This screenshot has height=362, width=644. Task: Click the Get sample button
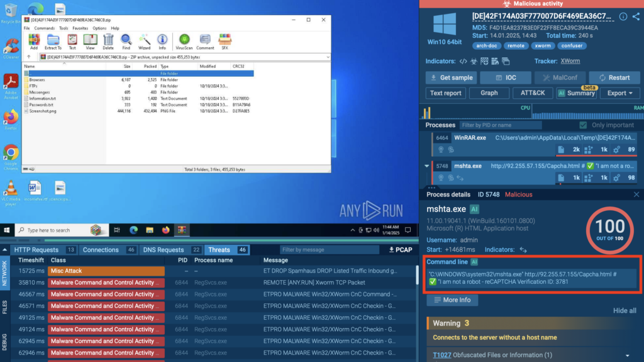pos(450,77)
